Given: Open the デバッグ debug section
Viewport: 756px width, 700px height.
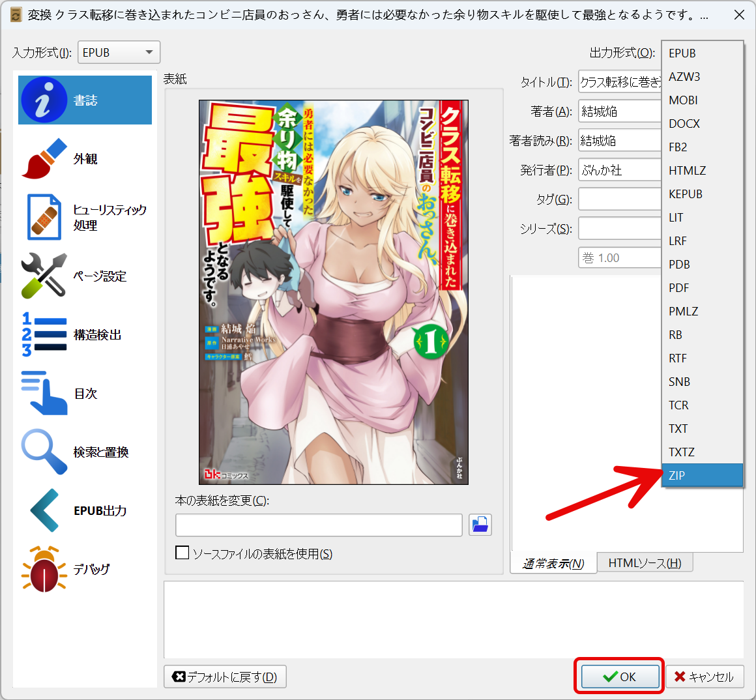Looking at the screenshot, I should [85, 569].
